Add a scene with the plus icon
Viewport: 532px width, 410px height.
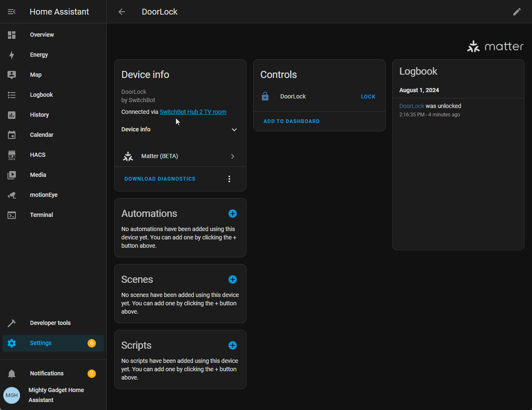tap(233, 279)
